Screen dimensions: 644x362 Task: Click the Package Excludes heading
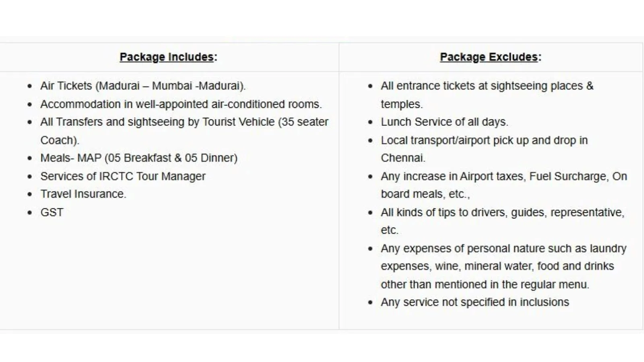click(x=490, y=57)
